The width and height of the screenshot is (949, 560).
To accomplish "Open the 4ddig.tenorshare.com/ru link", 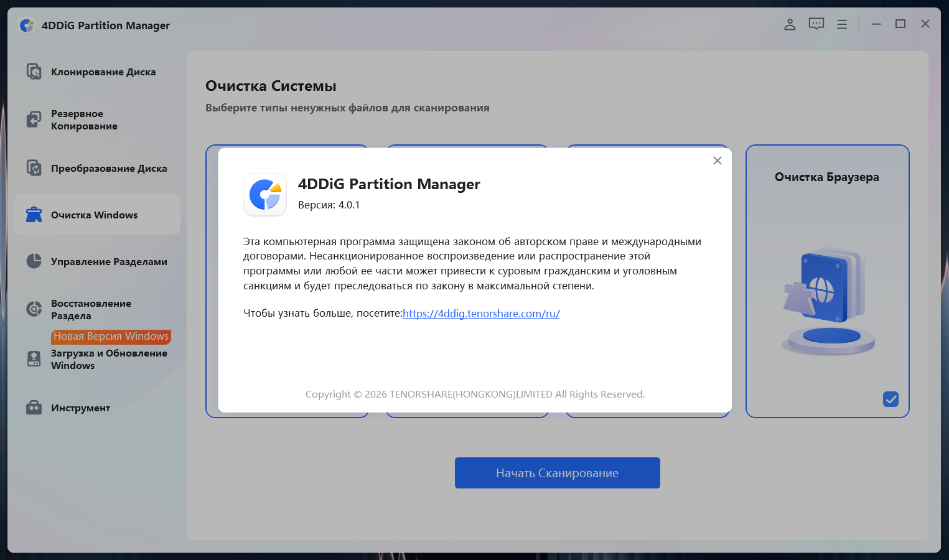I will click(481, 314).
